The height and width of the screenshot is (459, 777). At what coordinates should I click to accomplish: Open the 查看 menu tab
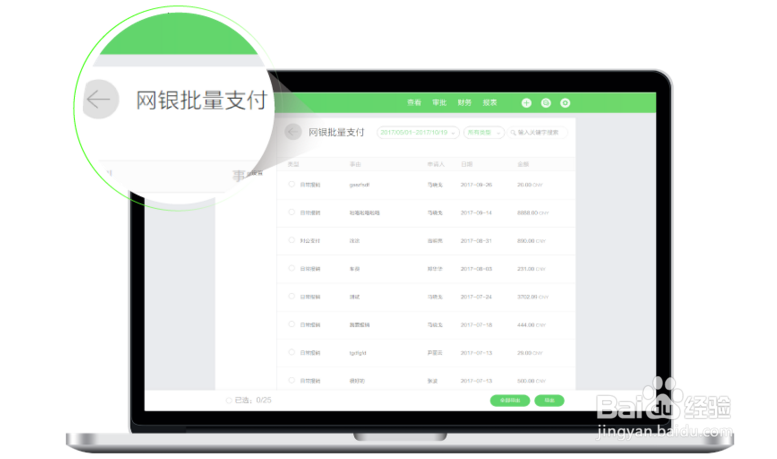click(414, 103)
